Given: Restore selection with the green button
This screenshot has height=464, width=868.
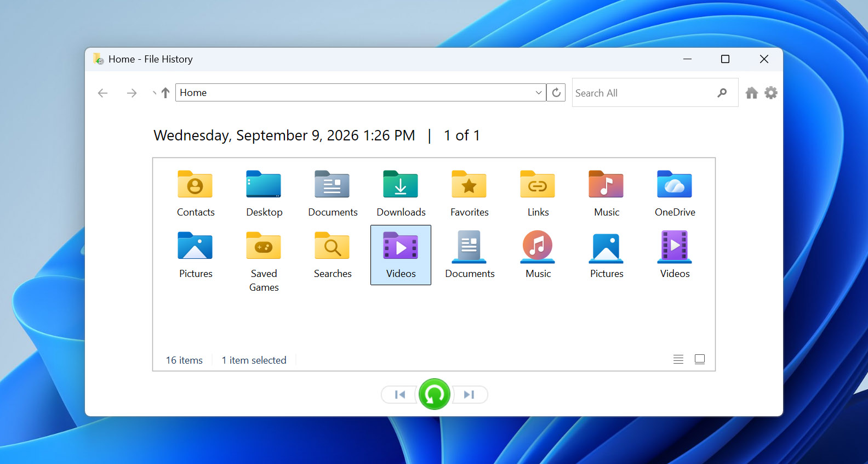Looking at the screenshot, I should coord(435,394).
